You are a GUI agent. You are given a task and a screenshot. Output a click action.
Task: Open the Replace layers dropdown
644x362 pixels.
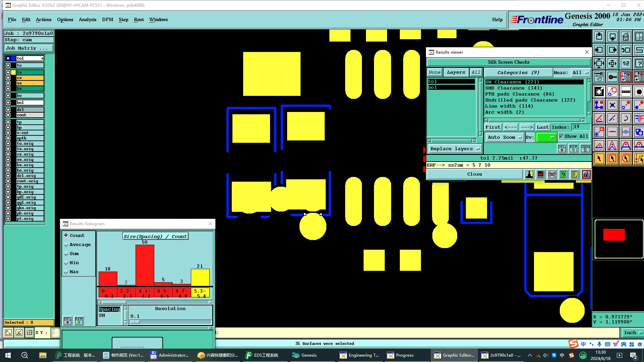point(454,148)
